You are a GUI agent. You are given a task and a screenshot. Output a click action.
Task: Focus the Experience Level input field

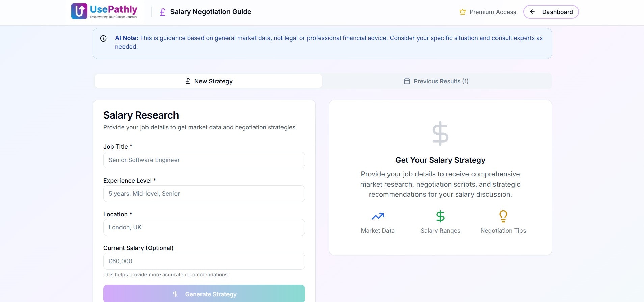pos(204,194)
